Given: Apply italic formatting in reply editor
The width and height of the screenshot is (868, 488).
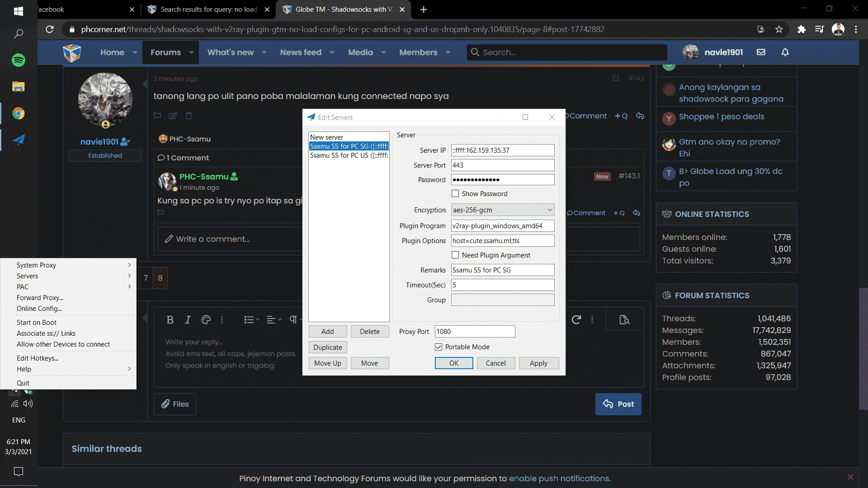Looking at the screenshot, I should (188, 320).
